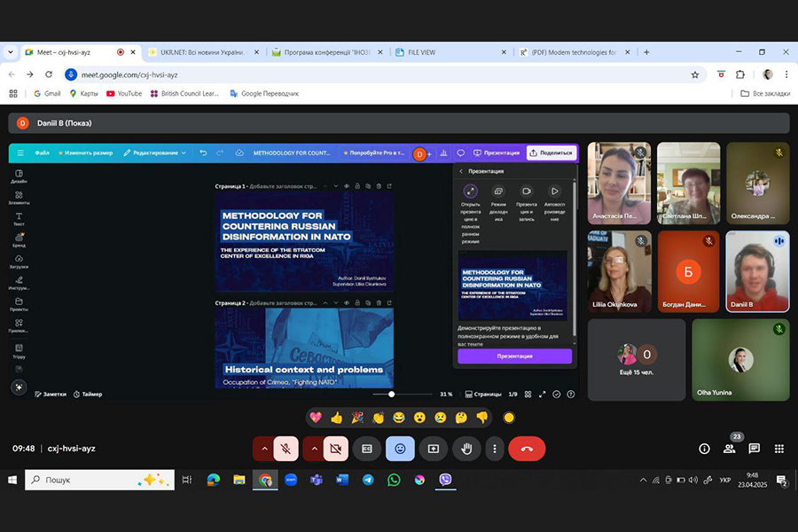Image resolution: width=798 pixels, height=532 pixels.
Task: Open the meeting chat panel
Action: click(754, 449)
